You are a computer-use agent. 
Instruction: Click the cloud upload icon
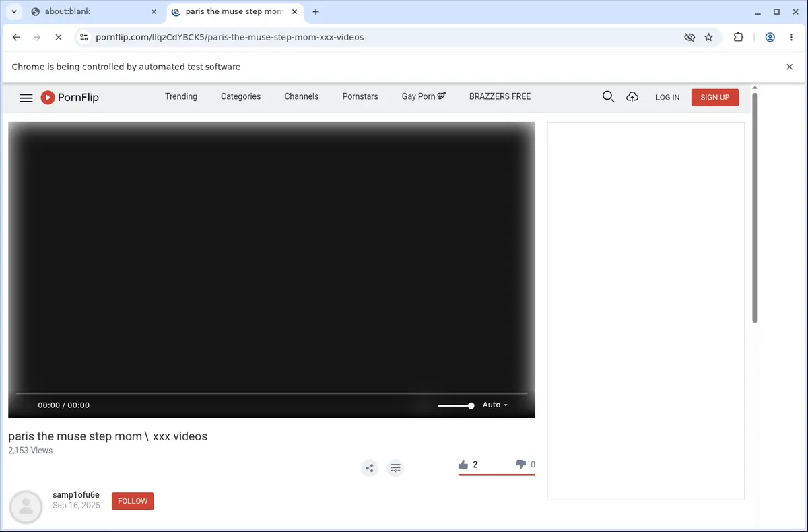click(x=632, y=97)
